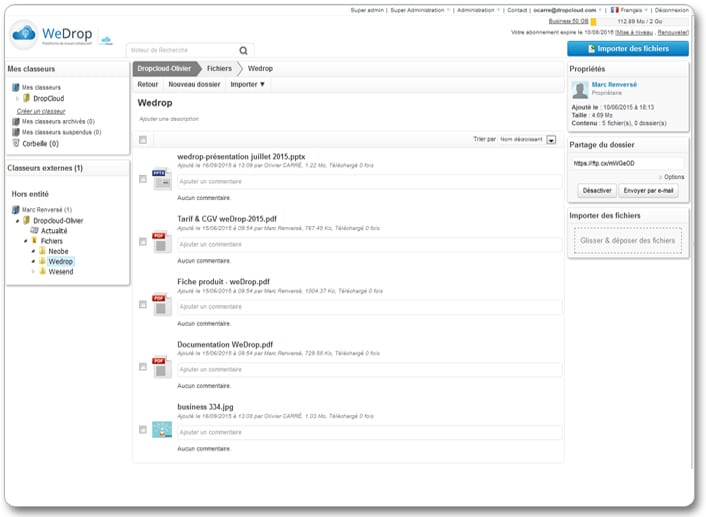706x517 pixels.
Task: Open the Contact top menu link
Action: tap(517, 10)
